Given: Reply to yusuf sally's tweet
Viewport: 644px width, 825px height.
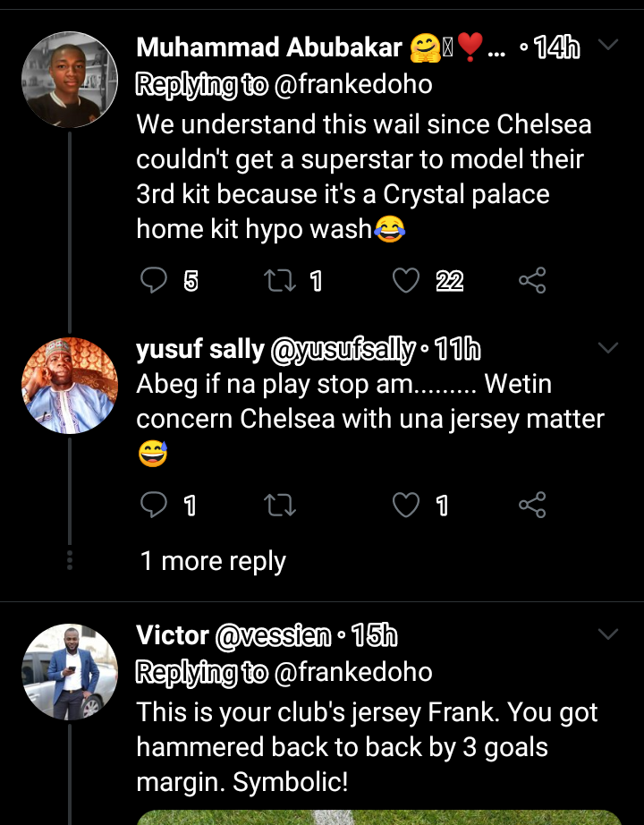Looking at the screenshot, I should (x=154, y=505).
